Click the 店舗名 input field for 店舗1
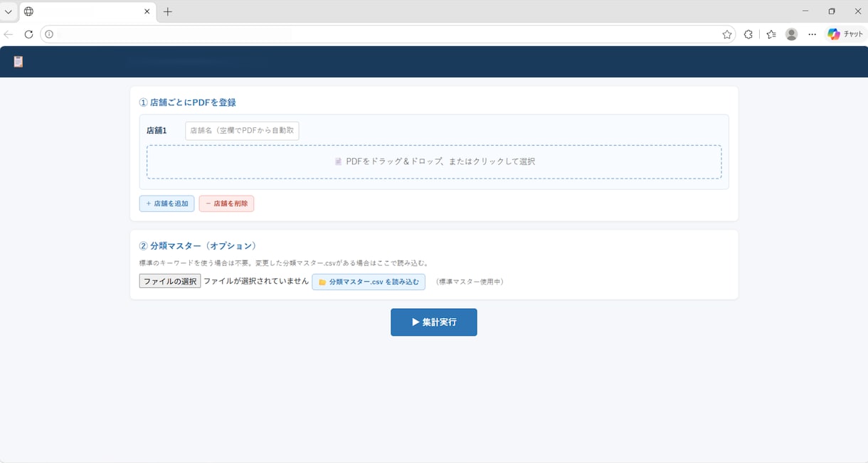The image size is (868, 463). [x=242, y=131]
